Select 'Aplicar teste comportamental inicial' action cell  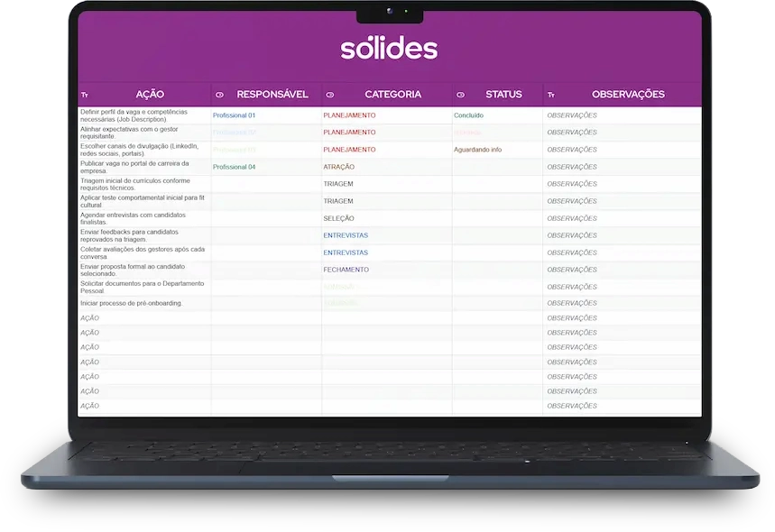pos(144,201)
